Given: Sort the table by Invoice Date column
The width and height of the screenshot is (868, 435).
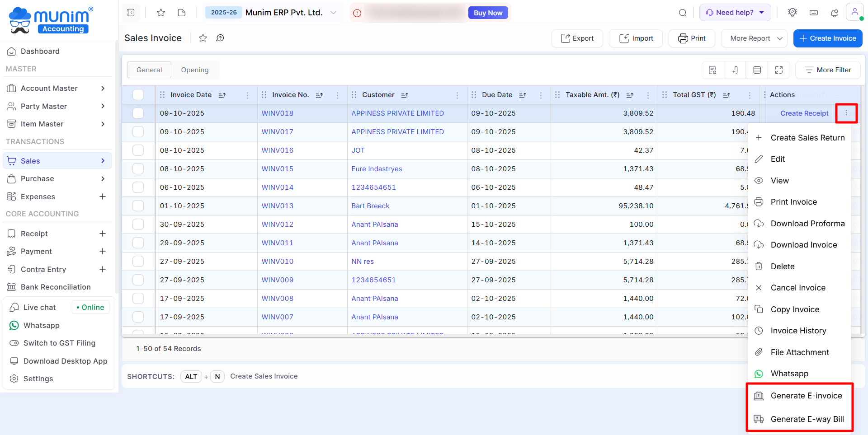Looking at the screenshot, I should [222, 95].
